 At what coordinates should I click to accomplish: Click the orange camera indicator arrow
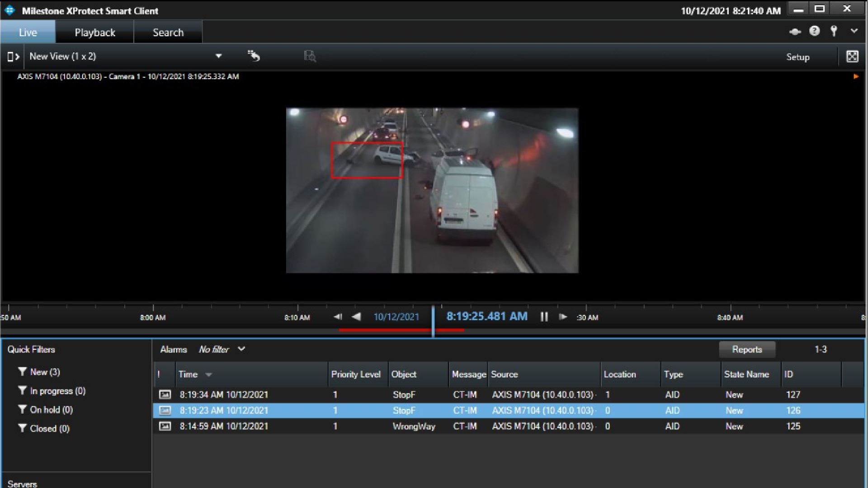856,76
